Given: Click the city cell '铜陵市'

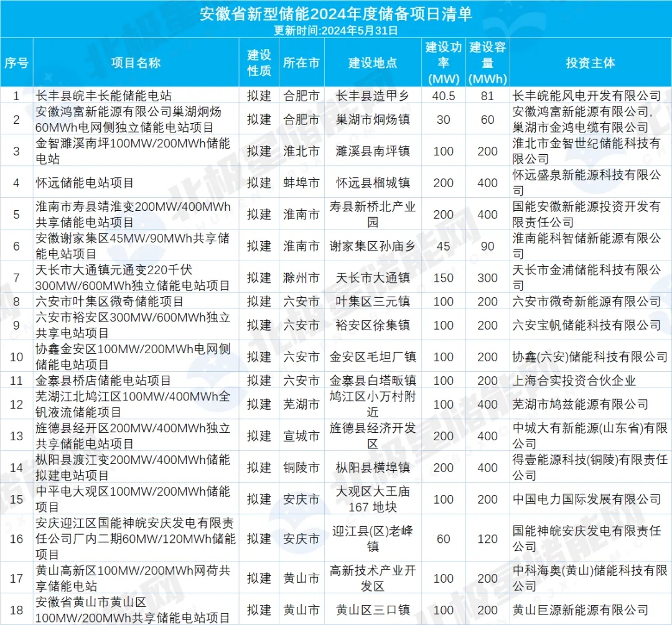Looking at the screenshot, I should pyautogui.click(x=301, y=468).
